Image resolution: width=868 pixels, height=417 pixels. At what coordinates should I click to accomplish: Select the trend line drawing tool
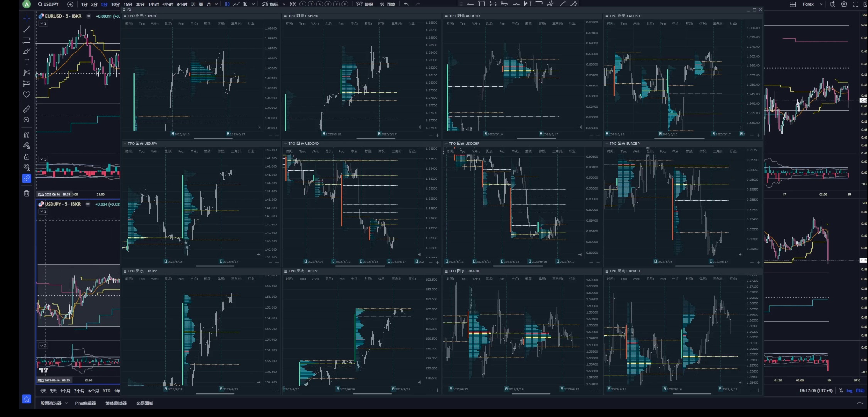tap(27, 29)
